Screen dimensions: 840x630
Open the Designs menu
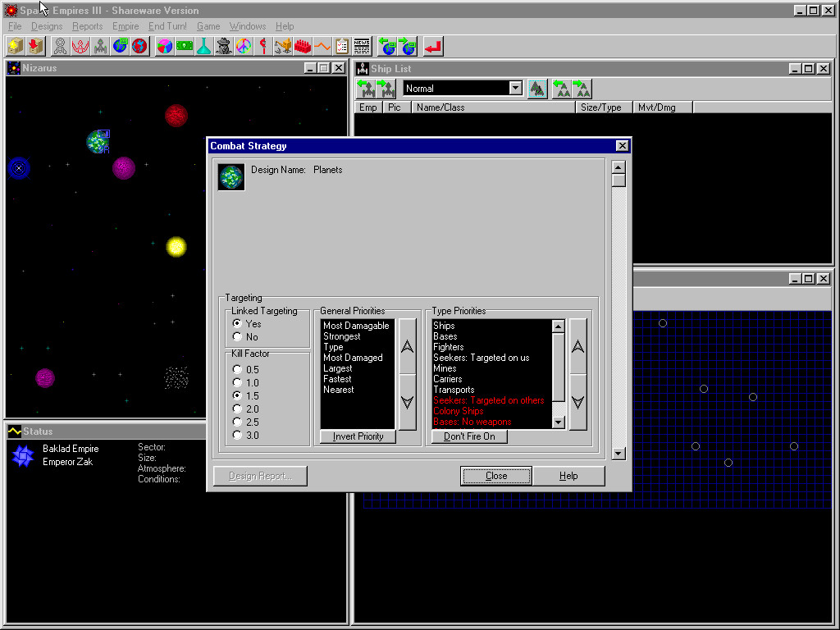(x=47, y=26)
